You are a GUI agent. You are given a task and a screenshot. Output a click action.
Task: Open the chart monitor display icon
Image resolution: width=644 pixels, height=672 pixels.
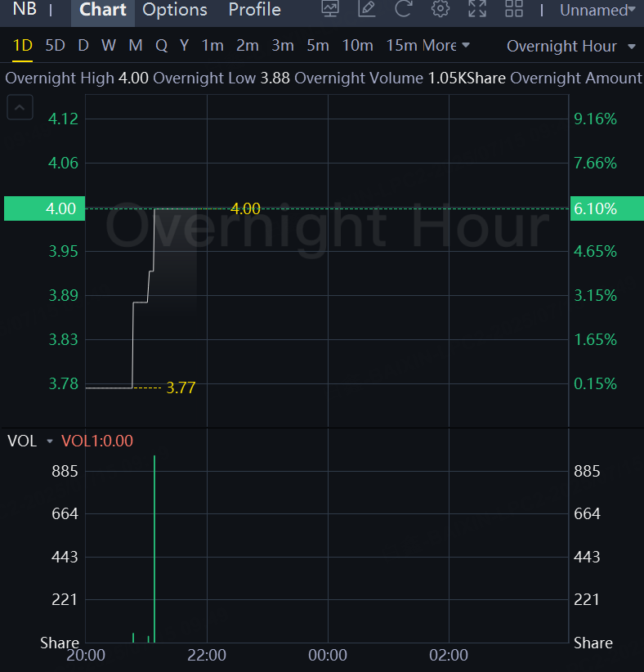[x=330, y=8]
